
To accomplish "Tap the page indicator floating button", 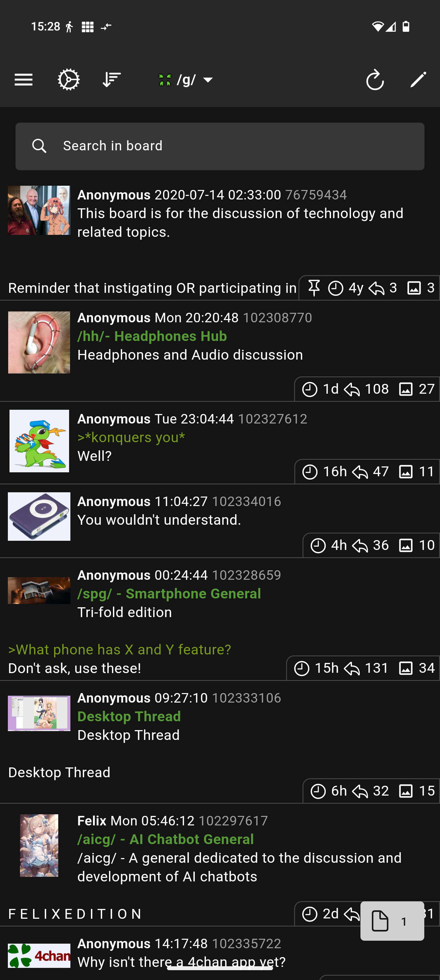I will click(392, 921).
